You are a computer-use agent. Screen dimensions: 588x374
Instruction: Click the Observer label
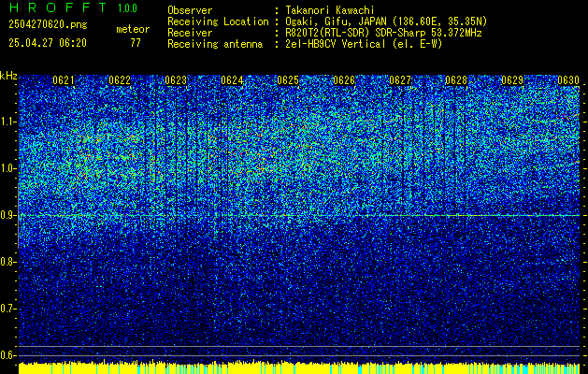[x=190, y=10]
